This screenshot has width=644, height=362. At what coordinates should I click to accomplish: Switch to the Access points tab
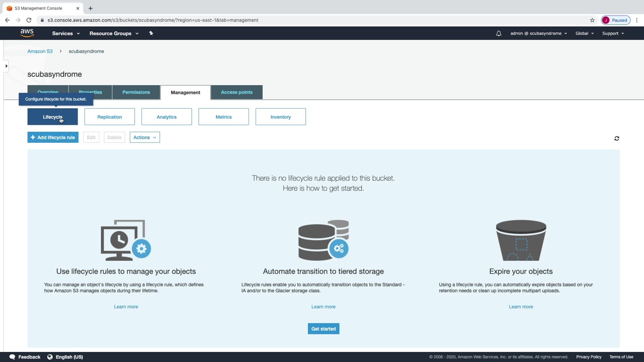point(236,93)
